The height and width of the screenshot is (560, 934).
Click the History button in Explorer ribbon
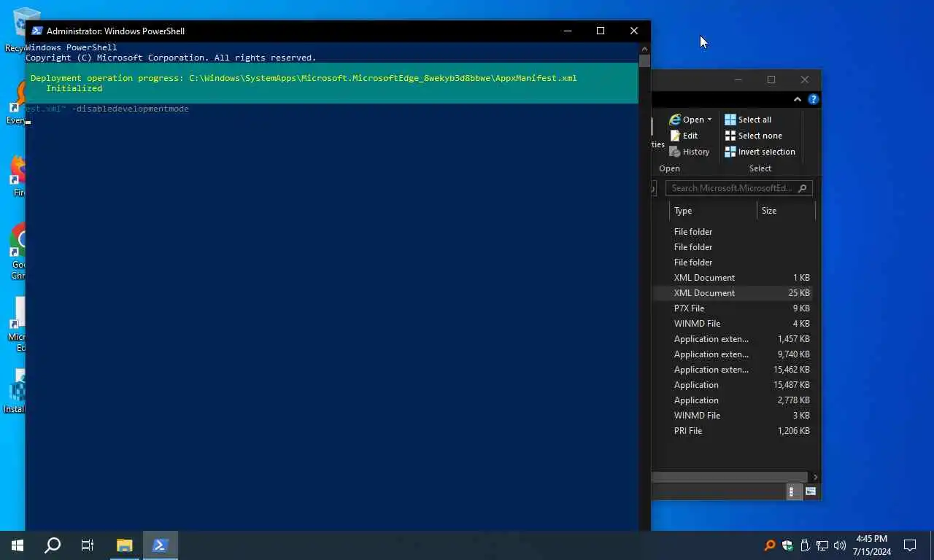[690, 152]
